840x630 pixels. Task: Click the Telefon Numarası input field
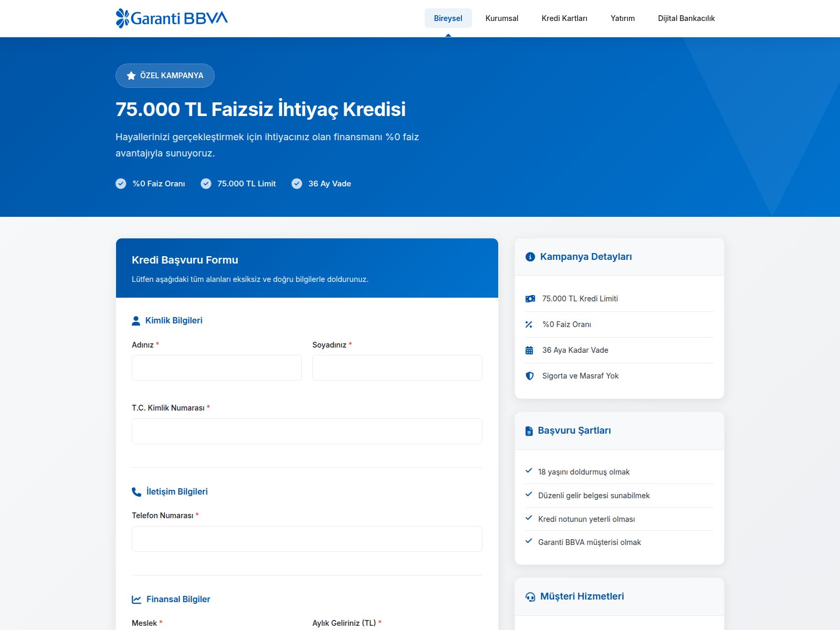[x=307, y=539]
